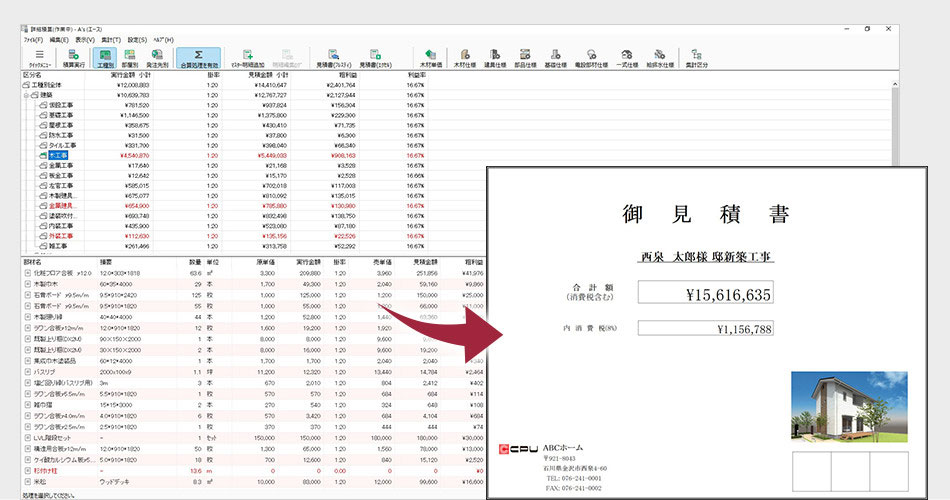Open the 集計(T) menu
Viewport: 950px width, 500px height.
click(x=111, y=40)
